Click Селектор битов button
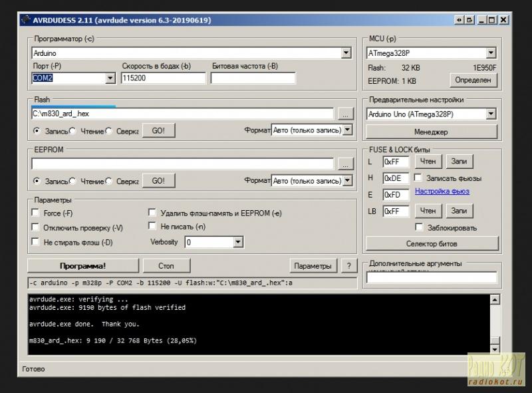 (x=432, y=243)
